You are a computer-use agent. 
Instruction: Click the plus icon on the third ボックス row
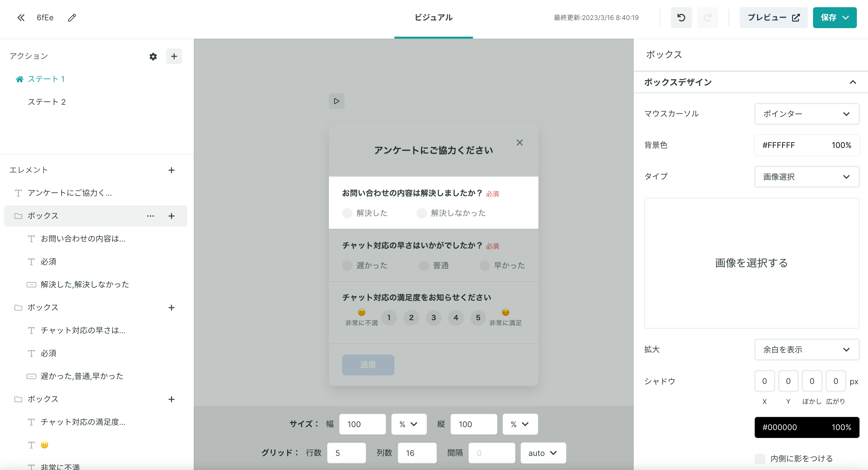tap(171, 399)
